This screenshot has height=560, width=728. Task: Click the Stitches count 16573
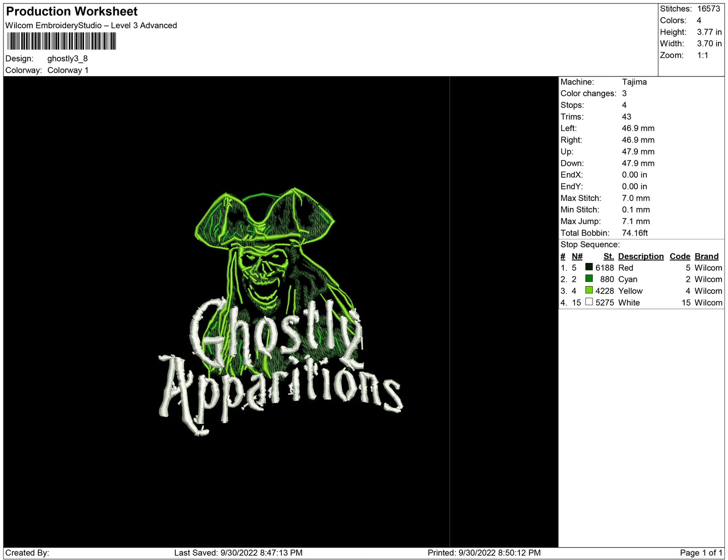click(x=708, y=9)
